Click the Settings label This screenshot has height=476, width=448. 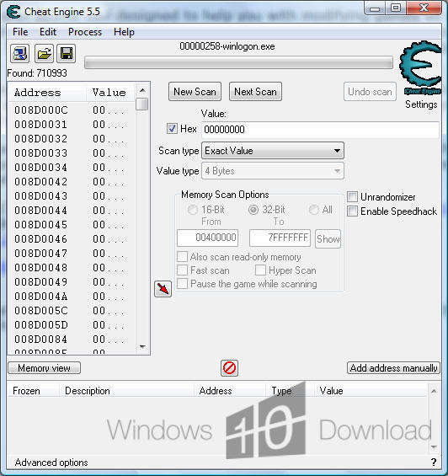pyautogui.click(x=421, y=104)
